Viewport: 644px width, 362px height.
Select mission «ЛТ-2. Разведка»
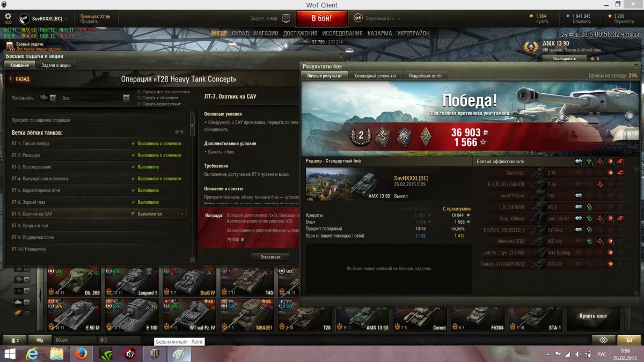pyautogui.click(x=98, y=155)
